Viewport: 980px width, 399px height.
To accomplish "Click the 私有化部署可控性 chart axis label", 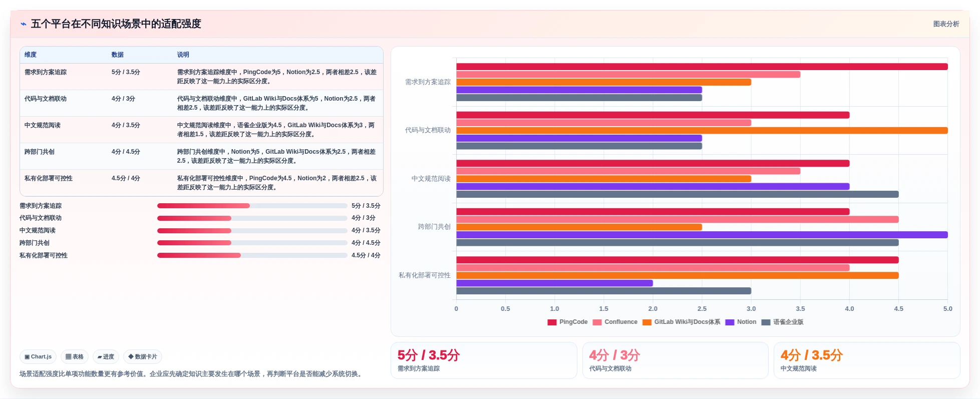I will pos(424,275).
